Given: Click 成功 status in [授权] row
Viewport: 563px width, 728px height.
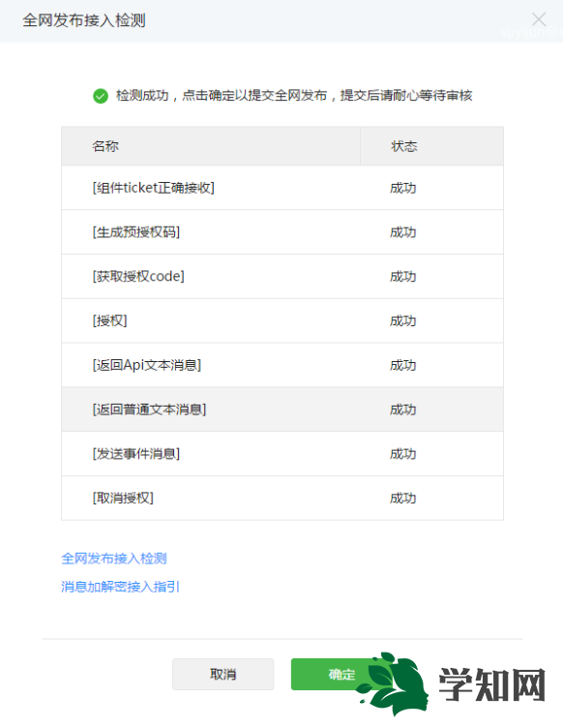Looking at the screenshot, I should point(403,320).
